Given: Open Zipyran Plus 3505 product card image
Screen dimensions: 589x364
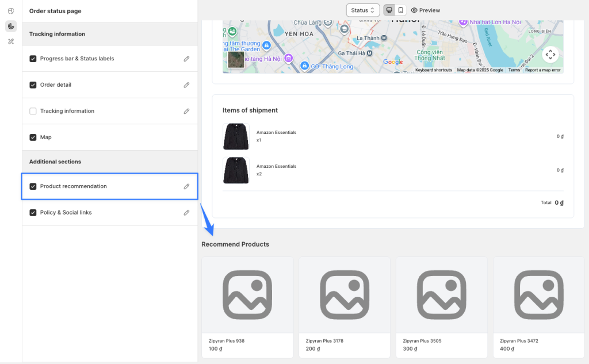Looking at the screenshot, I should pyautogui.click(x=441, y=295).
